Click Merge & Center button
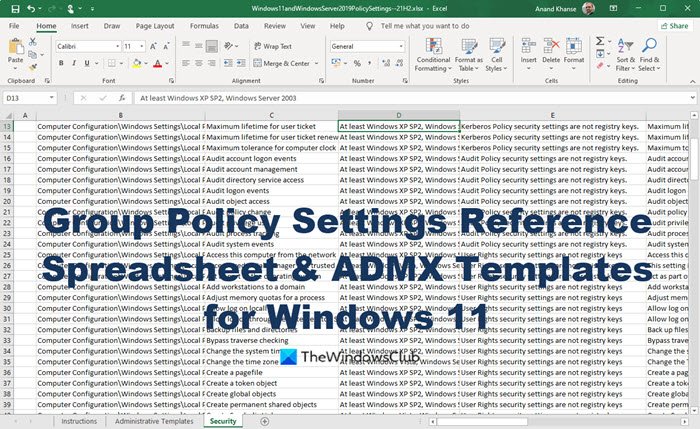Image resolution: width=700 pixels, height=429 pixels. pyautogui.click(x=282, y=63)
